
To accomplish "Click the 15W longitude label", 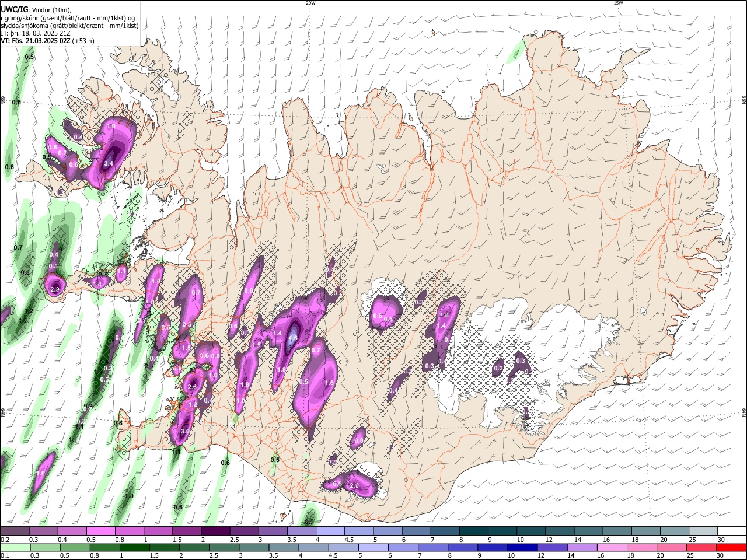I will [x=618, y=3].
